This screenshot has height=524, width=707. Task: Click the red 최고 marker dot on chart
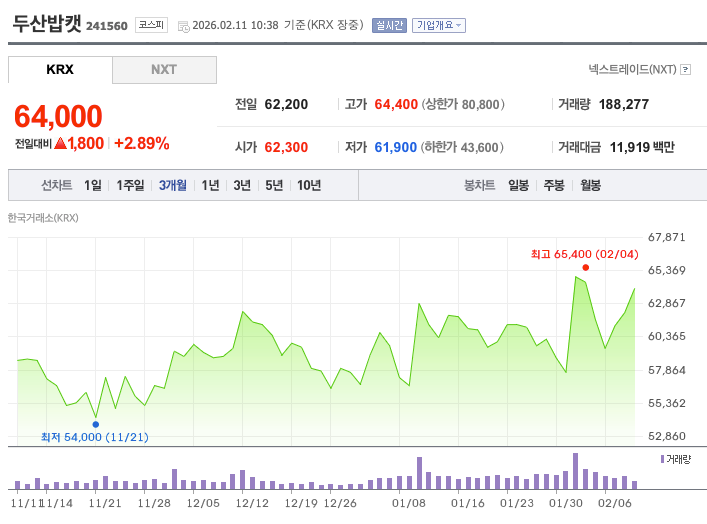pos(586,267)
